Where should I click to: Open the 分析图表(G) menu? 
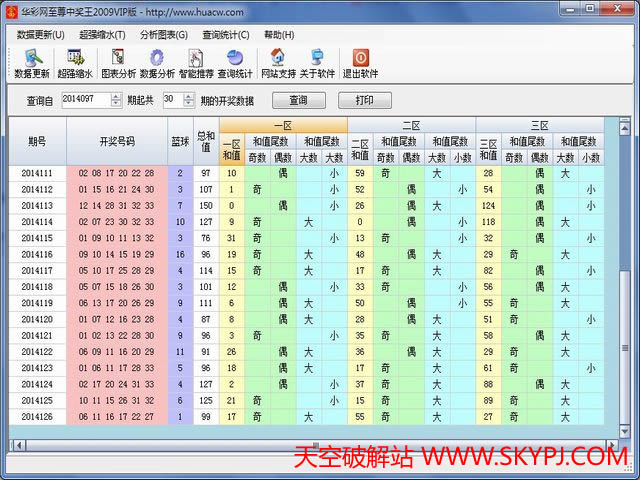(x=163, y=34)
